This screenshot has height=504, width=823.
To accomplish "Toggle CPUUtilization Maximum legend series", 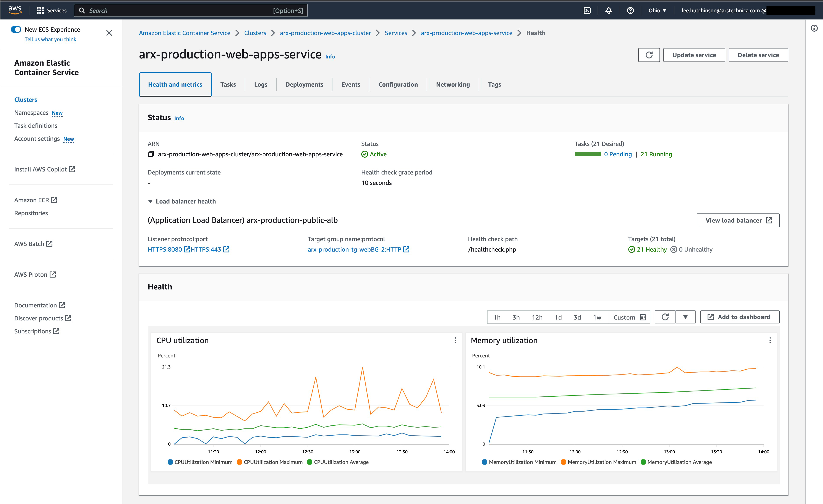I will tap(270, 462).
